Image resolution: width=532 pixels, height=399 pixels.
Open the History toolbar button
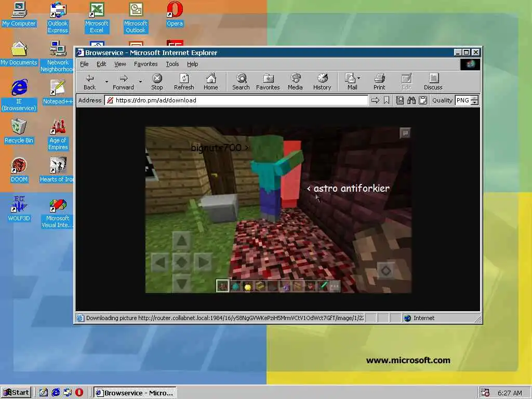pos(322,82)
